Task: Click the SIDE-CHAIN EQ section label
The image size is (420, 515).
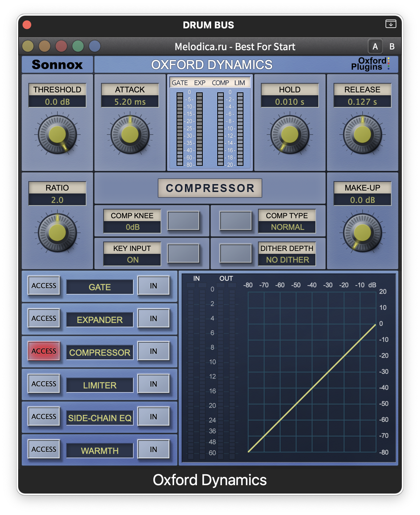Action: coord(100,418)
